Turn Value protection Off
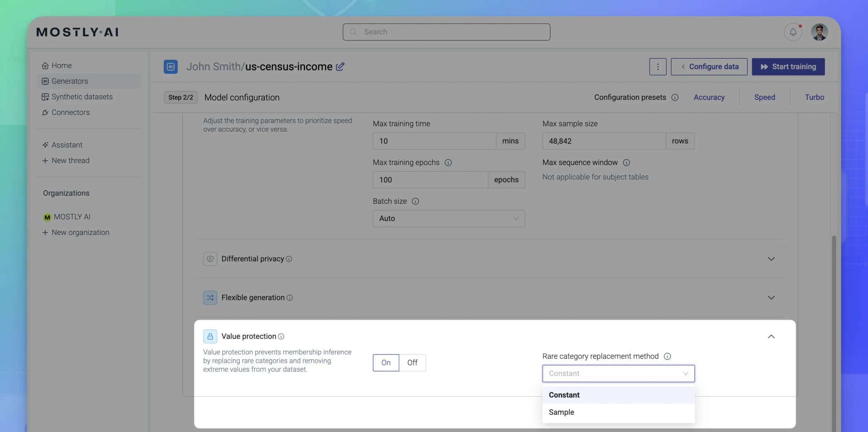The width and height of the screenshot is (868, 432). click(x=412, y=362)
